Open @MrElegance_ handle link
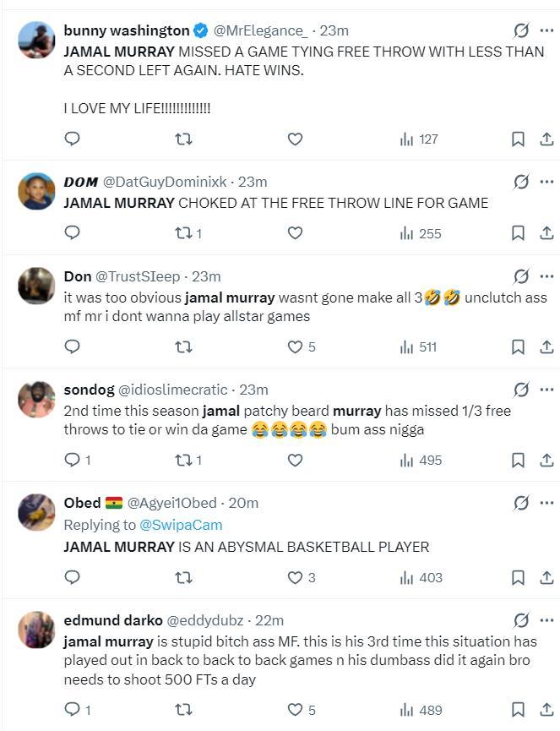The height and width of the screenshot is (731, 560). [x=261, y=30]
